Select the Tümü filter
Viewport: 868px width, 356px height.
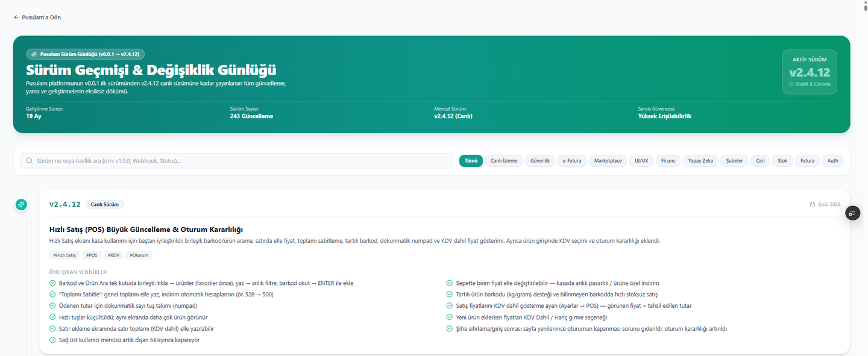(471, 161)
